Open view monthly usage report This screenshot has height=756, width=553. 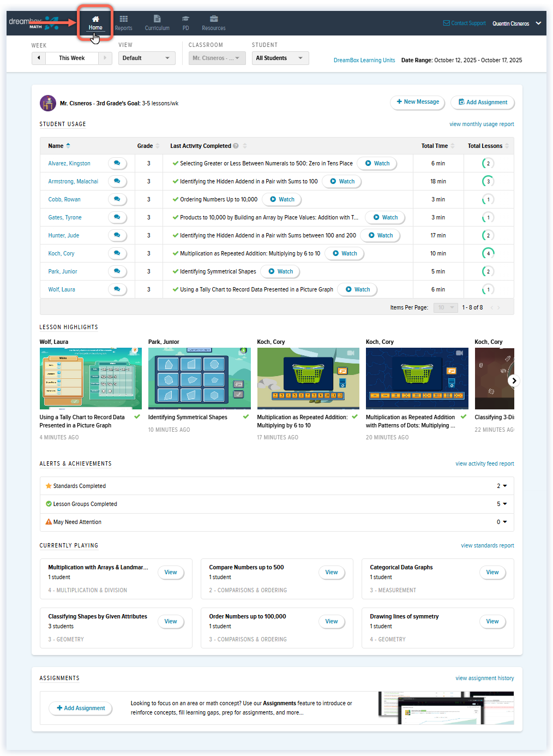tap(482, 124)
